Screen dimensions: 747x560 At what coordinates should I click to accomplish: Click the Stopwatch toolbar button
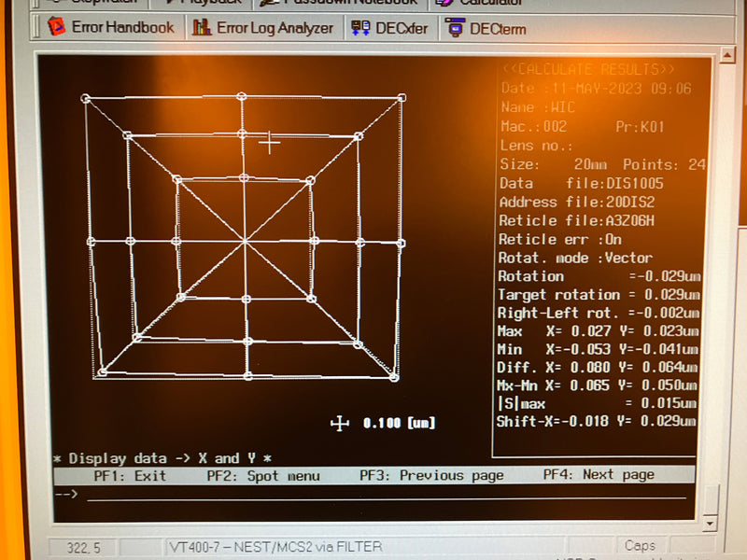click(91, 3)
